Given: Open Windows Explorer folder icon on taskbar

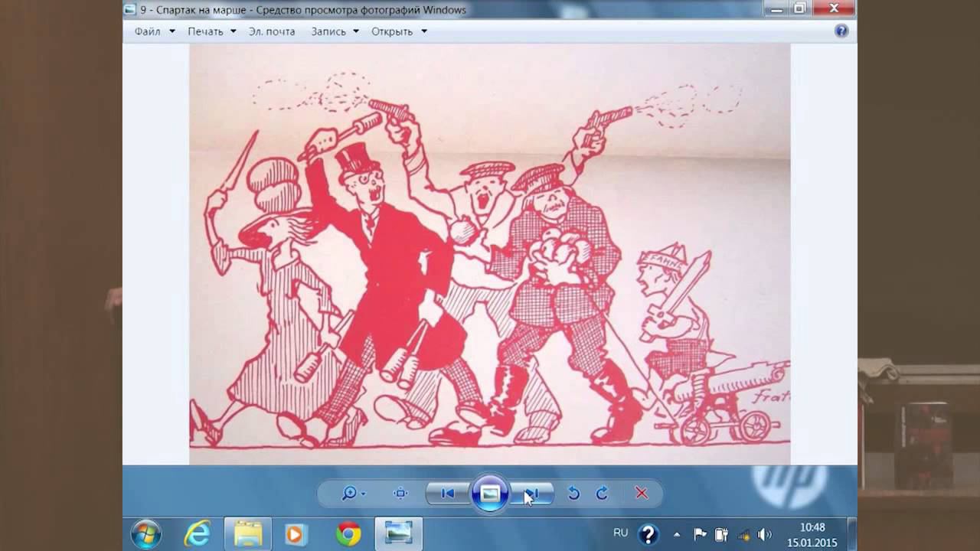Looking at the screenshot, I should pyautogui.click(x=248, y=533).
